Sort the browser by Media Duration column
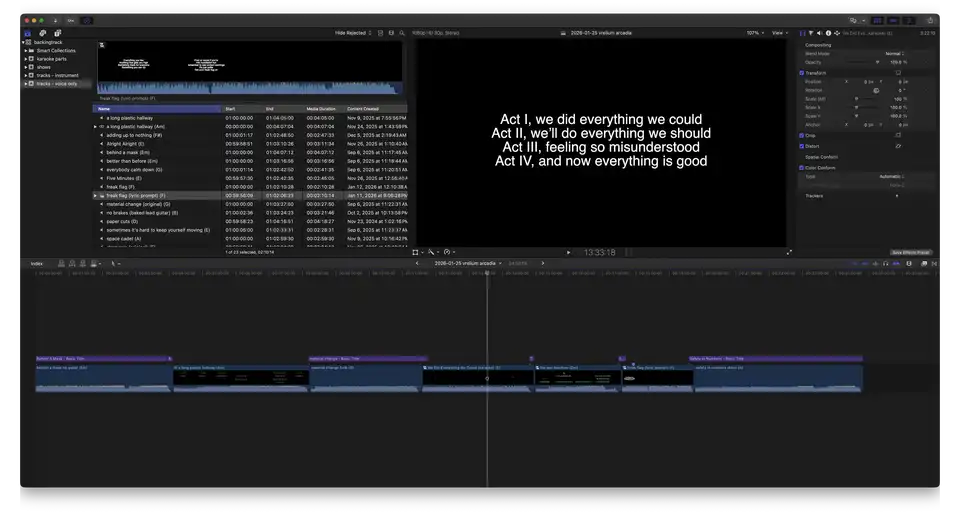 (x=324, y=109)
